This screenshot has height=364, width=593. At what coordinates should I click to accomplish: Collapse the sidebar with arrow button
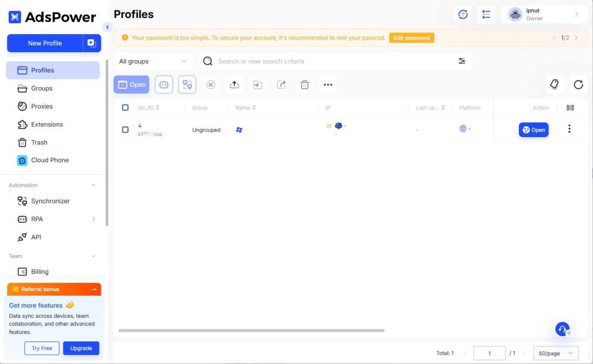click(x=107, y=27)
